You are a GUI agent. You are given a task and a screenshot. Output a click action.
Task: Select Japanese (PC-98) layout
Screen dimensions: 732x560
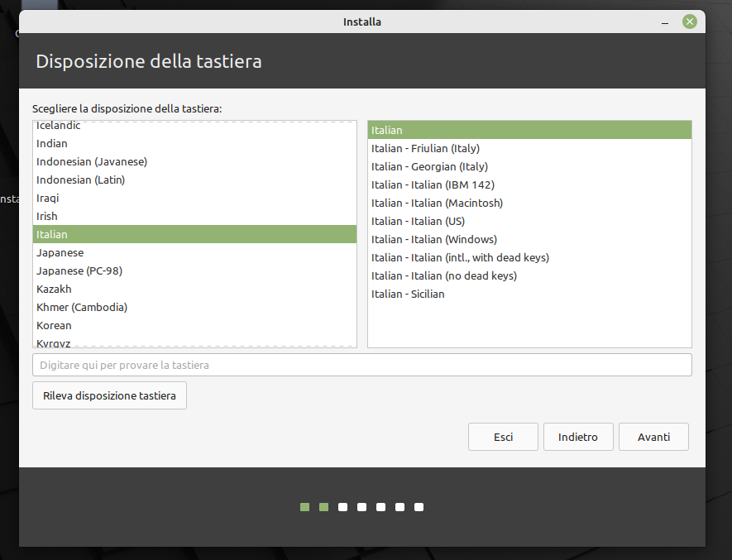click(194, 270)
